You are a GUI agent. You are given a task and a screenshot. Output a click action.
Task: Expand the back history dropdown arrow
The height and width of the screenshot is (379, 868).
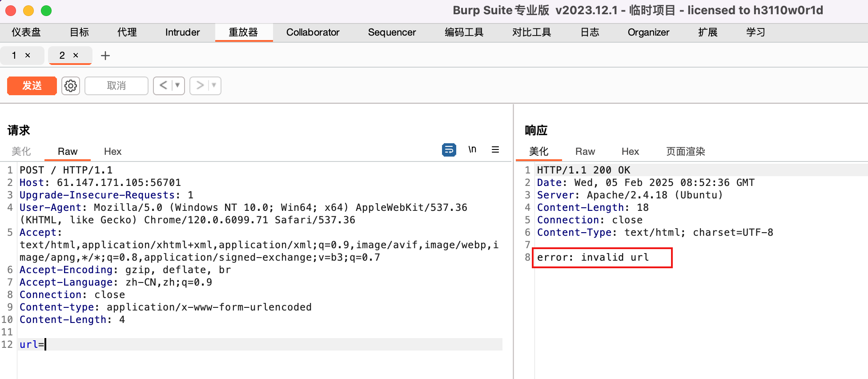tap(177, 85)
